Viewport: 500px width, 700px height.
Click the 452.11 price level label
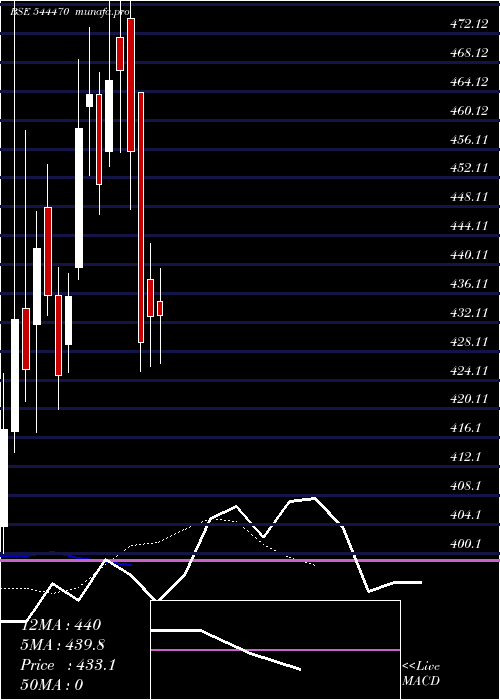[x=469, y=168]
